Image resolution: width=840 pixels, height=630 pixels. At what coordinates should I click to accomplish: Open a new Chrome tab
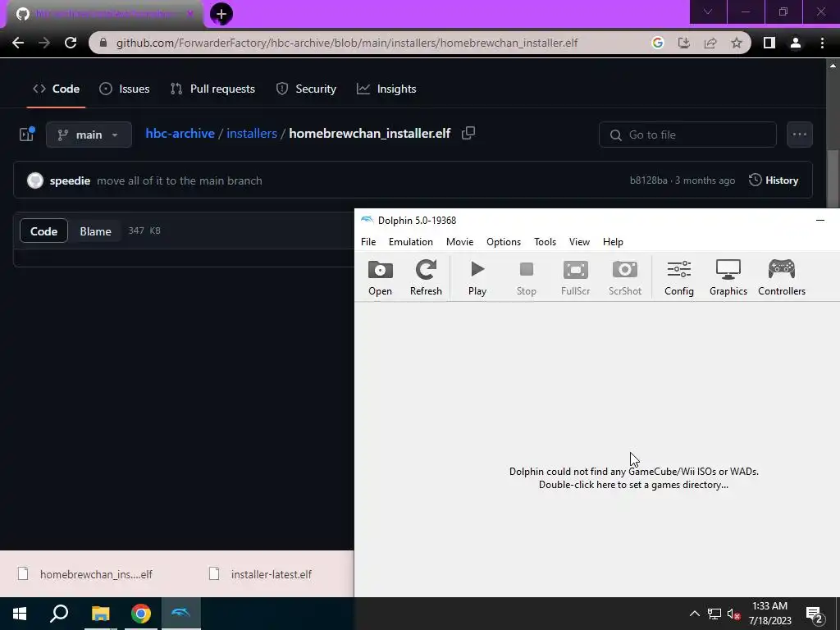point(221,14)
